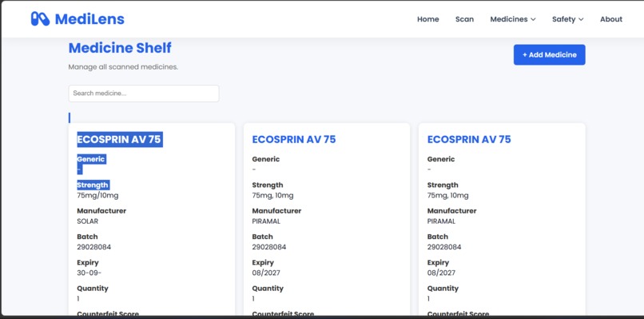Click the MediLens pill logo icon
Viewport: 644px width, 319px height.
click(x=40, y=19)
